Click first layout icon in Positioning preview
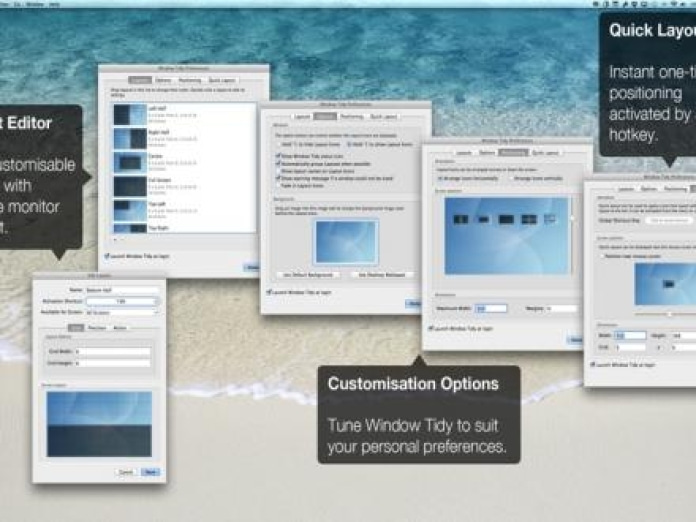Viewport: 696px width, 522px height. coord(461,219)
